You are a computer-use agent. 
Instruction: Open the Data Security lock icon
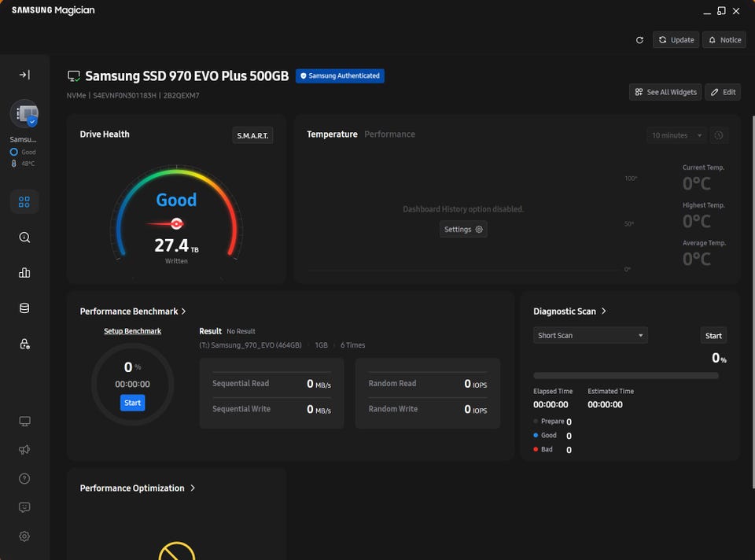[x=24, y=344]
